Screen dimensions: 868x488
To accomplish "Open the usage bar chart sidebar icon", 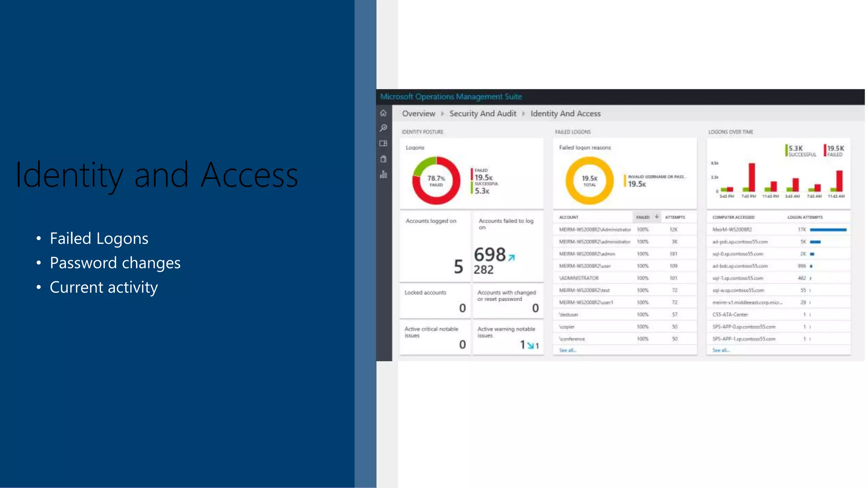I will (x=383, y=175).
